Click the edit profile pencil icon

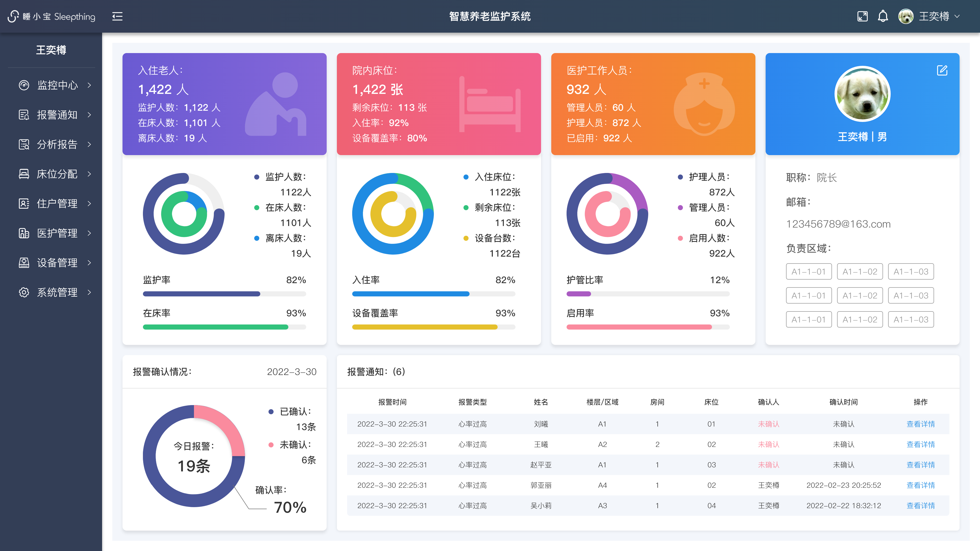coord(942,70)
